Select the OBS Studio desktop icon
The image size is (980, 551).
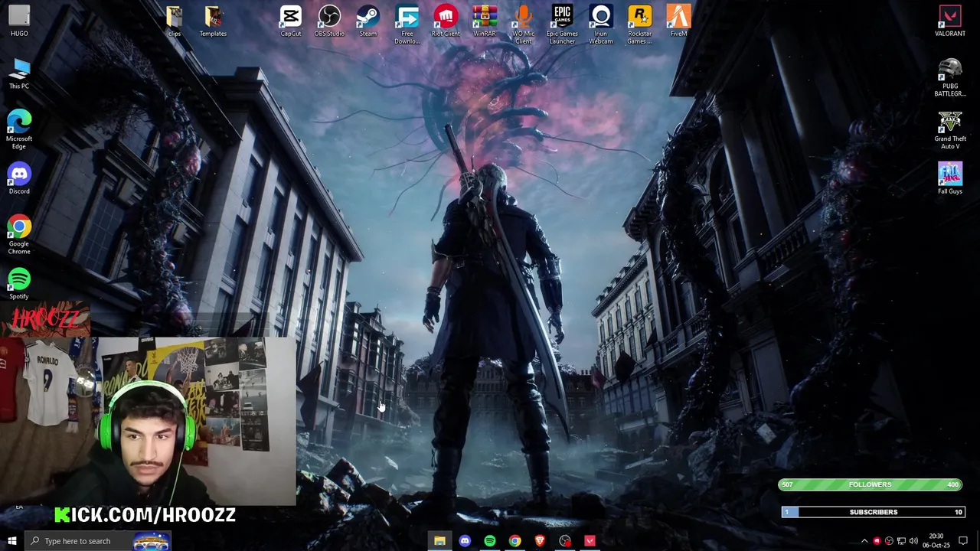329,21
